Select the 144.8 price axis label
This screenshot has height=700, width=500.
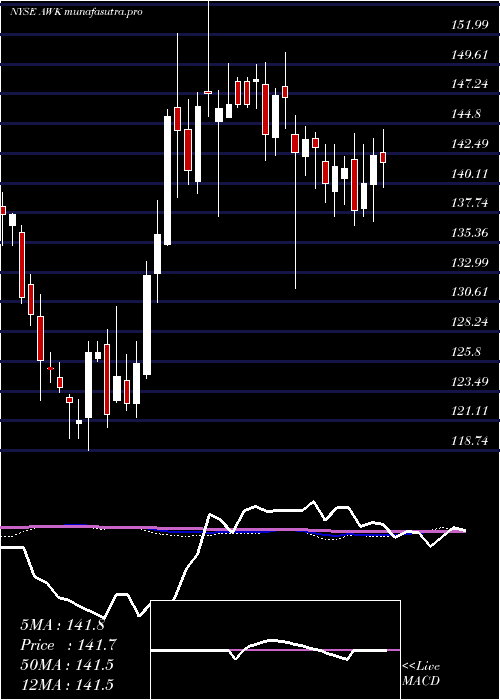466,114
